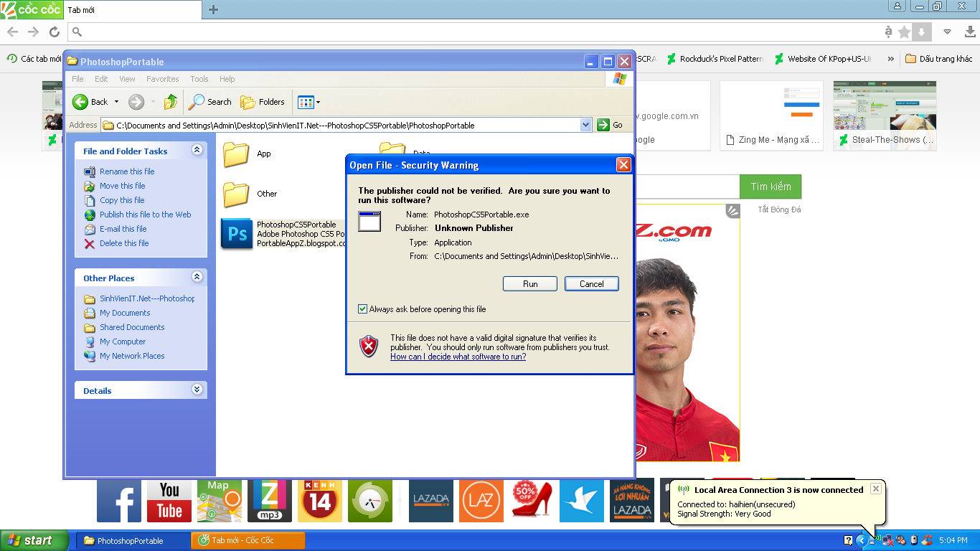Screen dimensions: 980x551
Task: Expand hidden bookmarks with » chevron
Action: point(891,59)
